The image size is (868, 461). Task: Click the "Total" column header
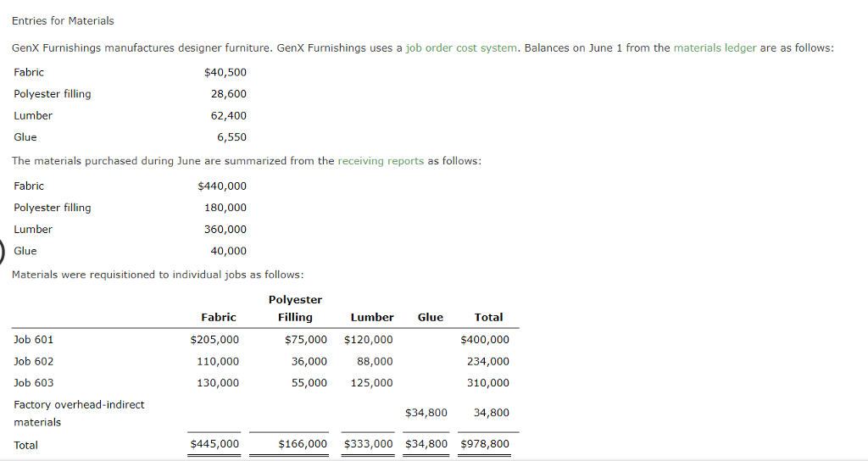point(488,318)
